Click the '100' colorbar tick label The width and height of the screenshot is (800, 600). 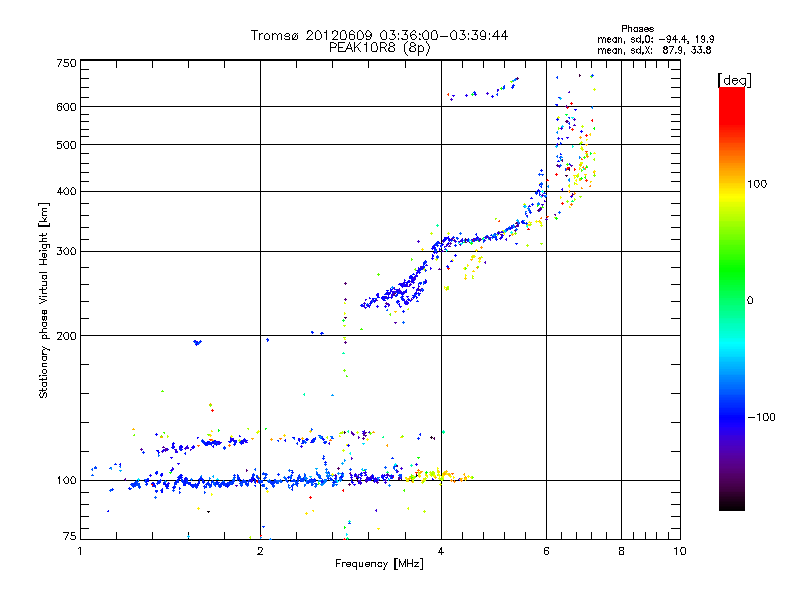tap(757, 184)
